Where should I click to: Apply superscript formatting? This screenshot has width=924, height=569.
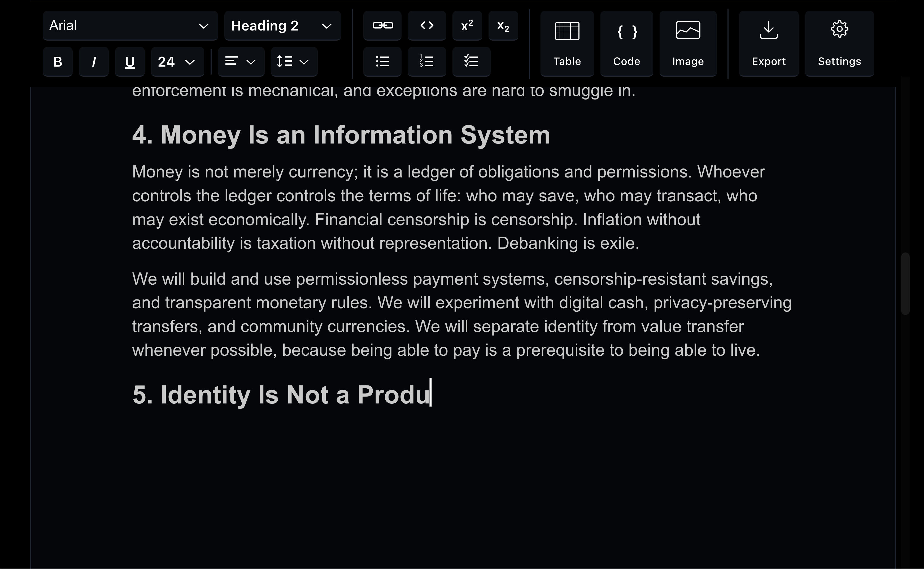pos(467,25)
